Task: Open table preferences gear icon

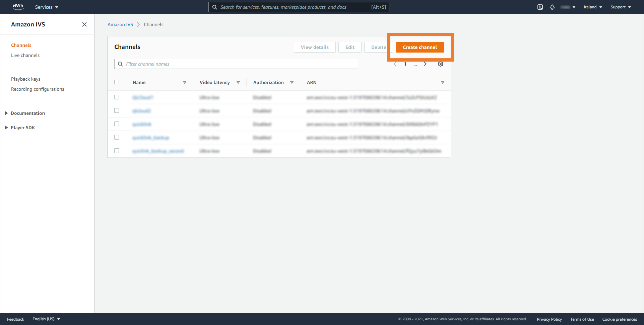Action: click(x=441, y=64)
